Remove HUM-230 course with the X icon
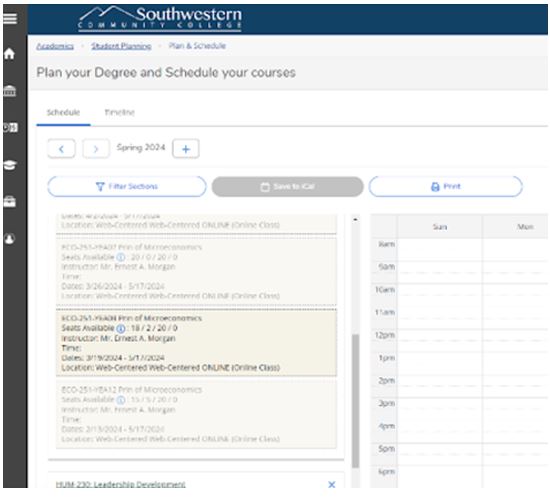The image size is (550, 498). (x=331, y=484)
